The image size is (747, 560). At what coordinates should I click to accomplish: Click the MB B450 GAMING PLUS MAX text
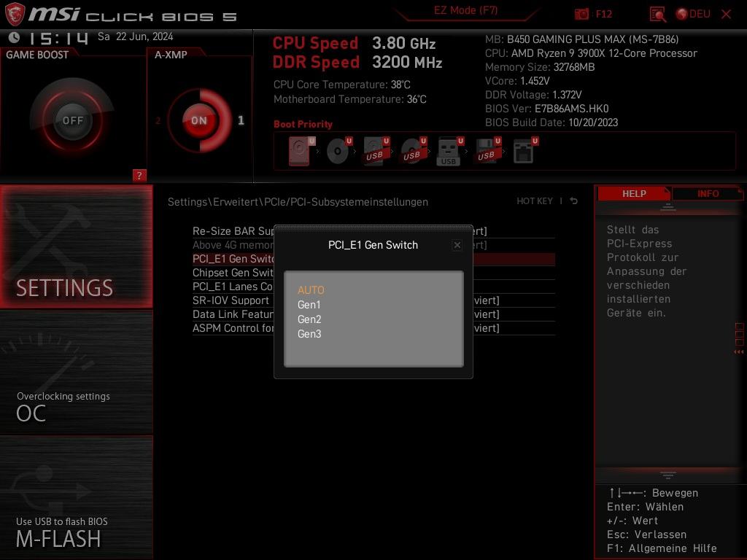[x=581, y=39]
